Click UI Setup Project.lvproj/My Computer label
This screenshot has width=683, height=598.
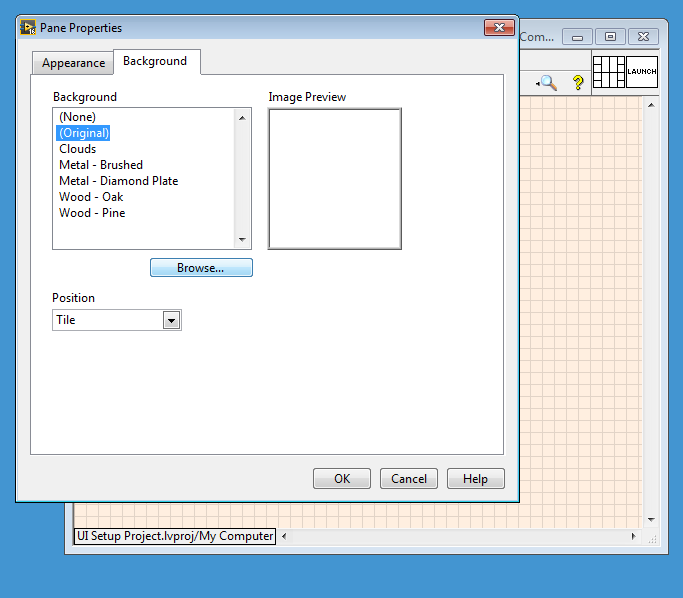(175, 536)
